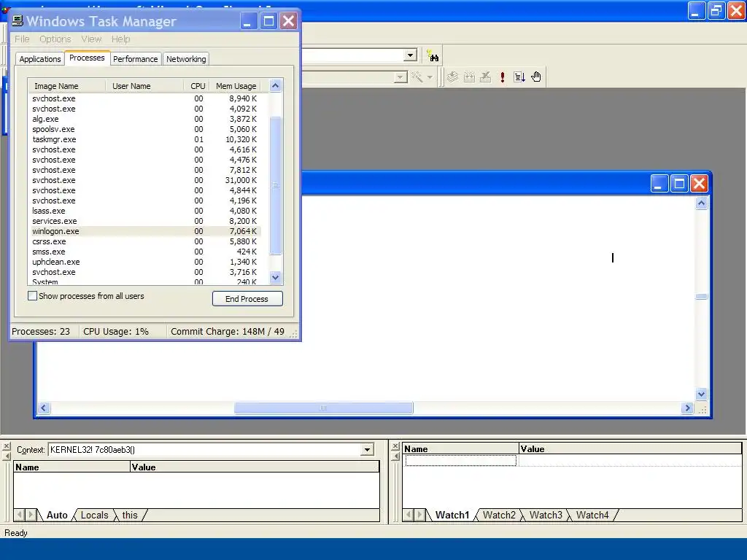
Task: Switch to the Watch2 tab
Action: click(499, 515)
